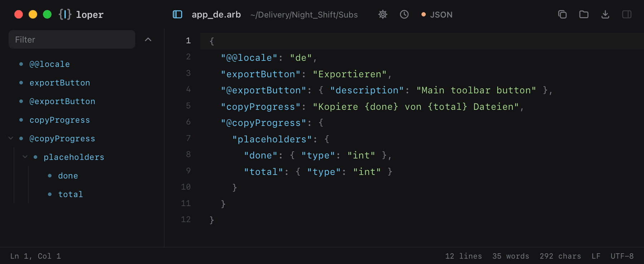This screenshot has height=264, width=644.
Task: Click the loper braces logo icon
Action: [x=65, y=14]
